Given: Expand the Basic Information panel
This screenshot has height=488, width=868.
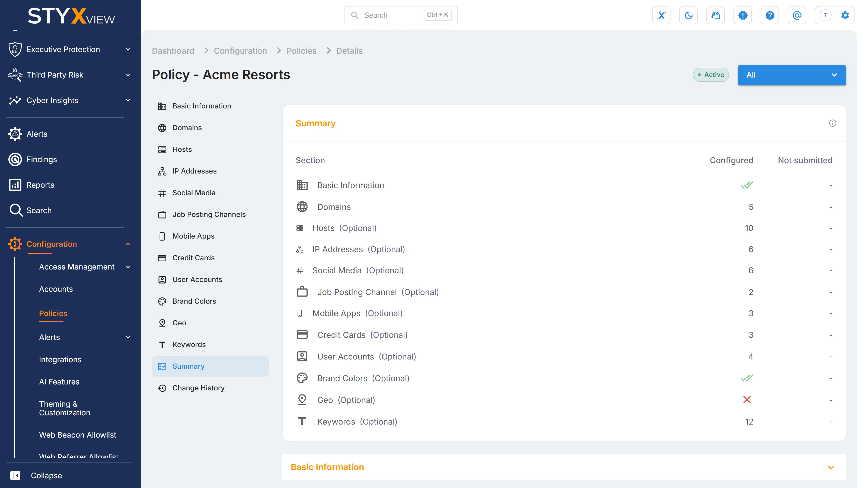Looking at the screenshot, I should click(x=564, y=467).
